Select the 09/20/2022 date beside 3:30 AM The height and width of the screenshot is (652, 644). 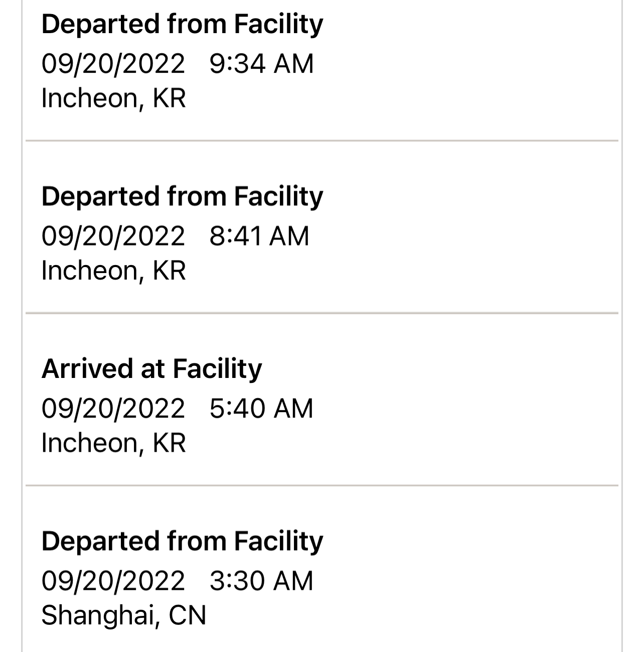pyautogui.click(x=113, y=581)
